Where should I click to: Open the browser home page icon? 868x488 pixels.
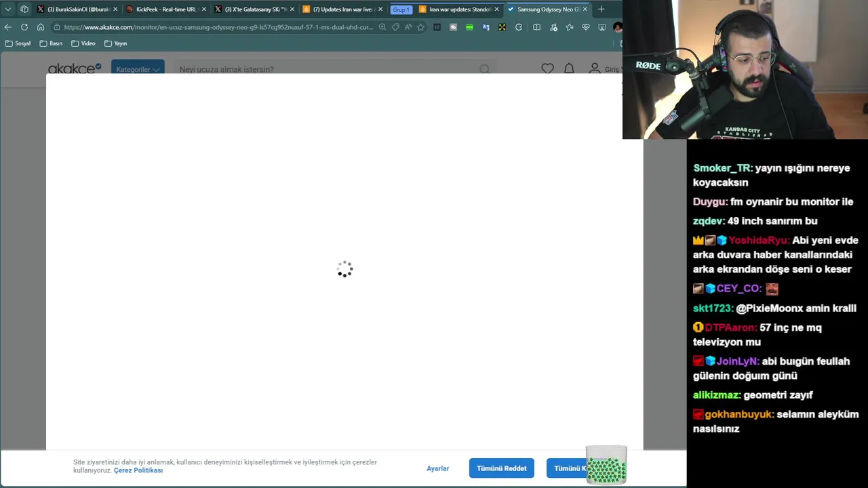coord(41,27)
